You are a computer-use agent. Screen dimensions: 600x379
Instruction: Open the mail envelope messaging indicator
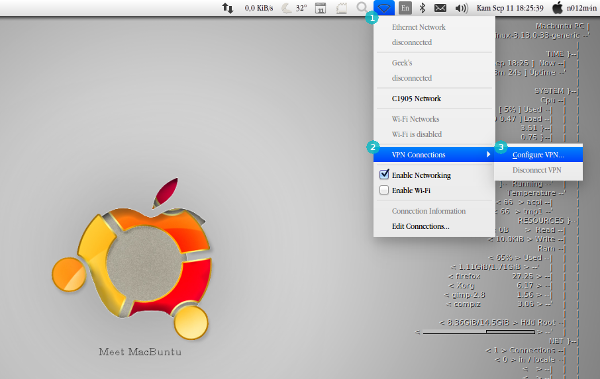point(440,8)
